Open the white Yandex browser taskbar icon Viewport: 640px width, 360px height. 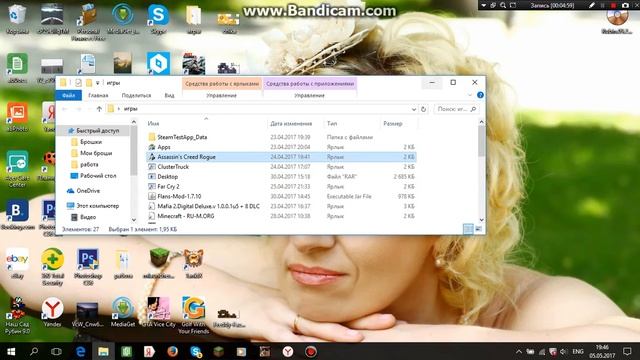click(x=288, y=351)
